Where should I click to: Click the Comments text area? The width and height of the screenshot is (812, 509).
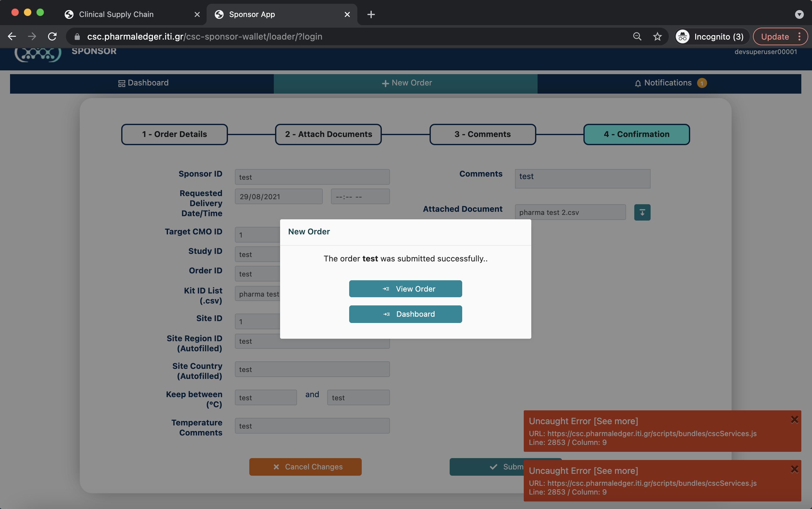(x=582, y=178)
